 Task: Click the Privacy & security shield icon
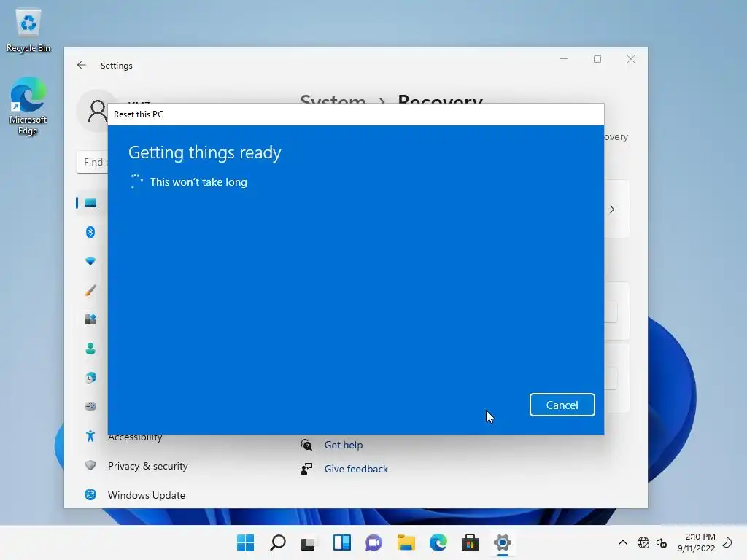90,465
